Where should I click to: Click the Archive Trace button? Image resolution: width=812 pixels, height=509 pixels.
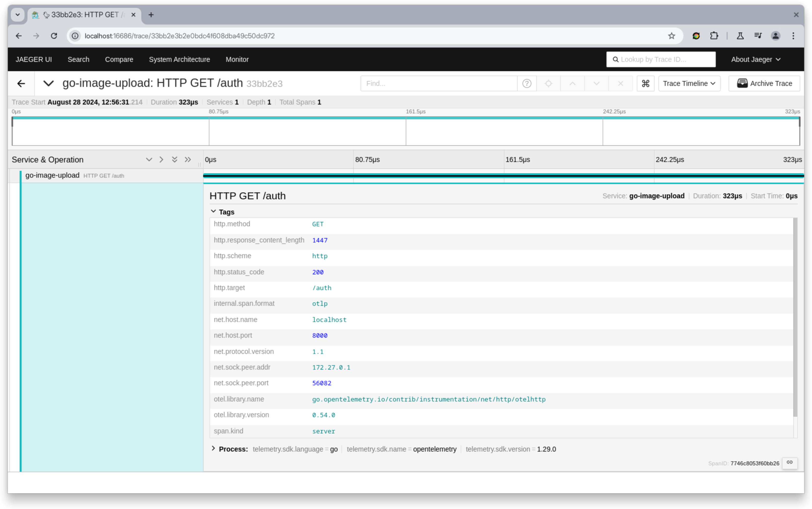tap(764, 83)
